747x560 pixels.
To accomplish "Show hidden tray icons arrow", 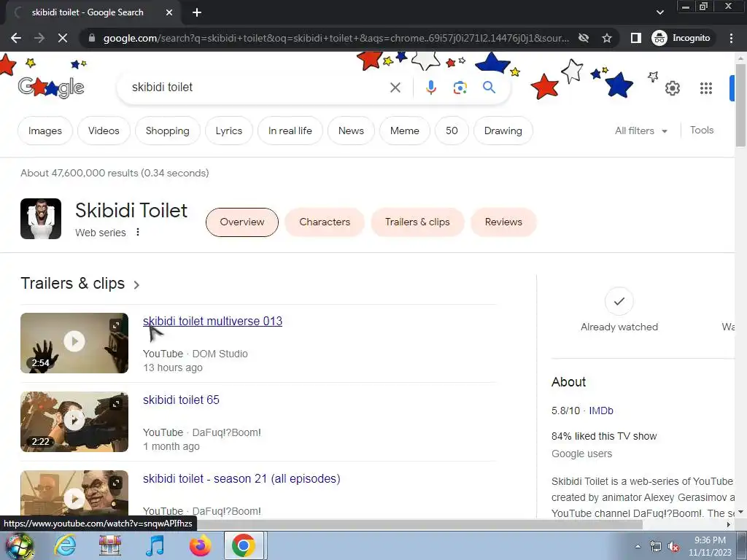I will [x=638, y=546].
